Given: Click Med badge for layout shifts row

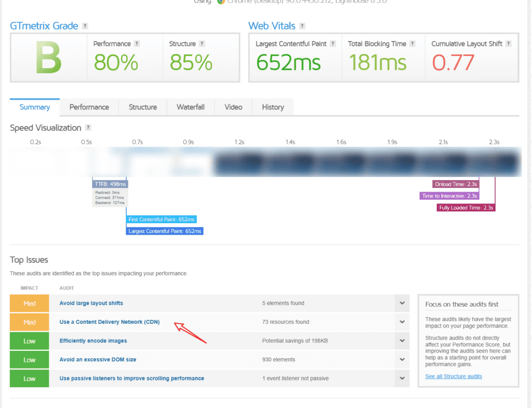Looking at the screenshot, I should click(x=30, y=303).
